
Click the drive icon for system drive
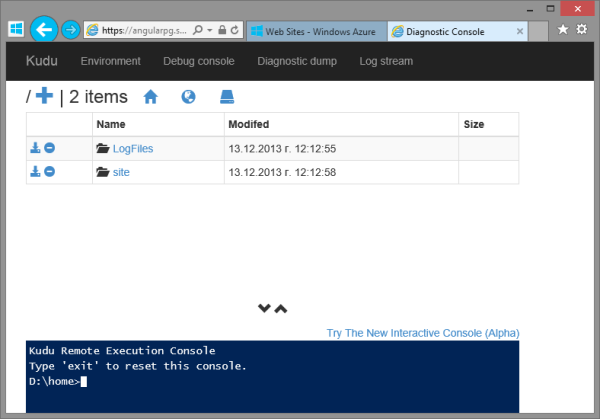click(227, 97)
